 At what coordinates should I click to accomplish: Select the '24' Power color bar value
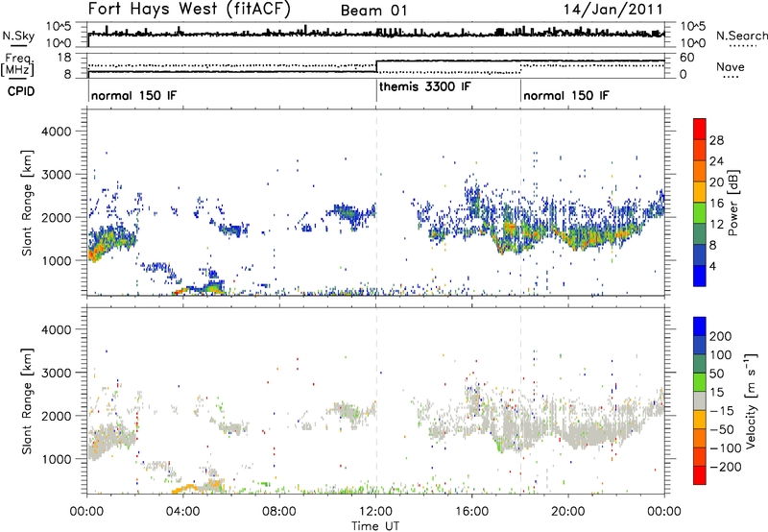click(716, 161)
